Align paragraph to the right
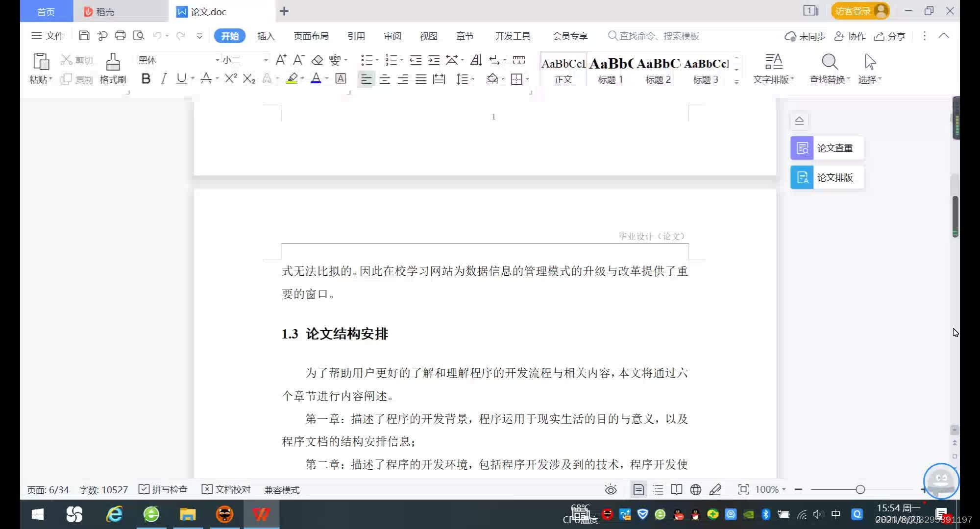Viewport: 980px width, 529px height. click(403, 79)
